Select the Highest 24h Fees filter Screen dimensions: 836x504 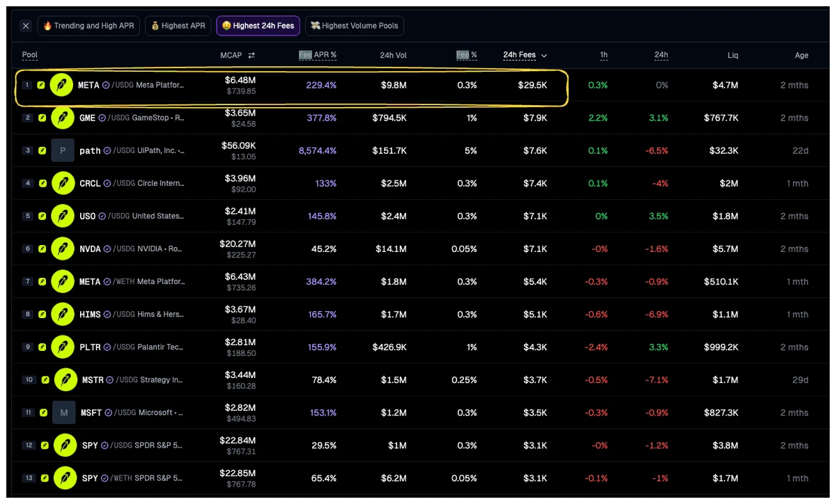point(258,26)
